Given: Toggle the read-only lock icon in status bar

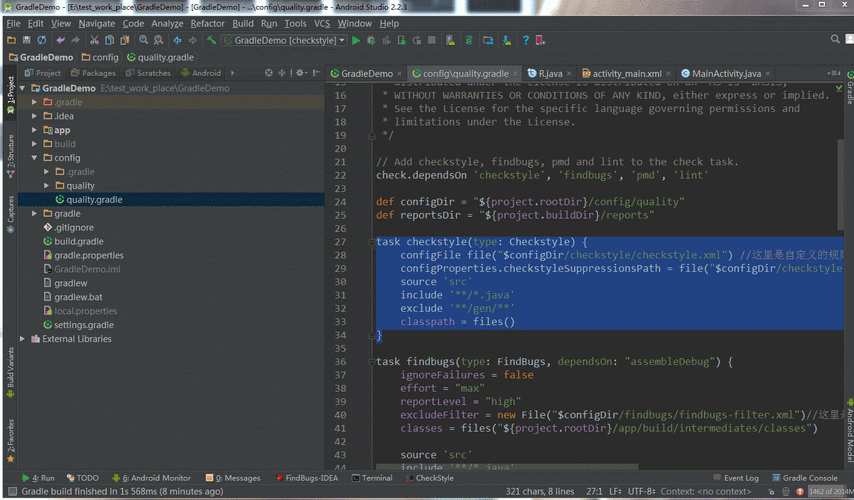Looking at the screenshot, I should coord(771,492).
